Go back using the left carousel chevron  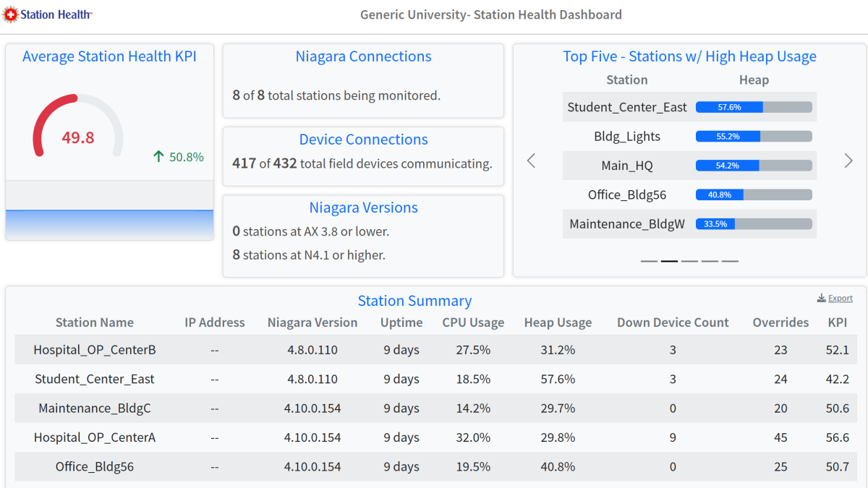click(x=532, y=160)
